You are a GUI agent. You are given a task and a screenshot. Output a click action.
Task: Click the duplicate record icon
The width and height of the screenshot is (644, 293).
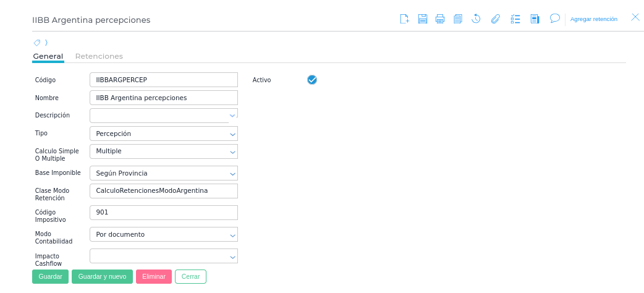point(458,19)
